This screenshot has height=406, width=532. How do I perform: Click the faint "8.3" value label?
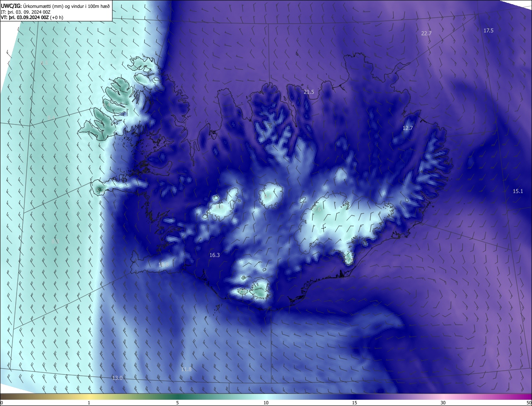[x=55, y=241]
